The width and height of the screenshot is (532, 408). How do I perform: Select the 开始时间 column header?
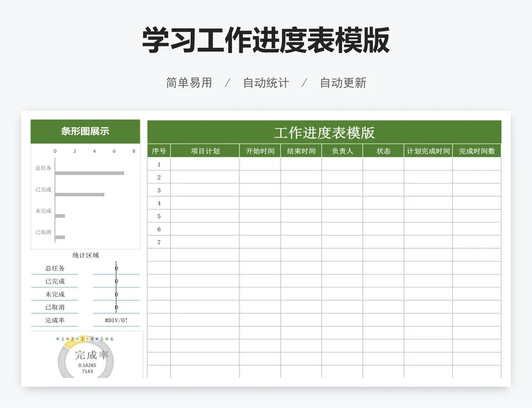point(260,151)
